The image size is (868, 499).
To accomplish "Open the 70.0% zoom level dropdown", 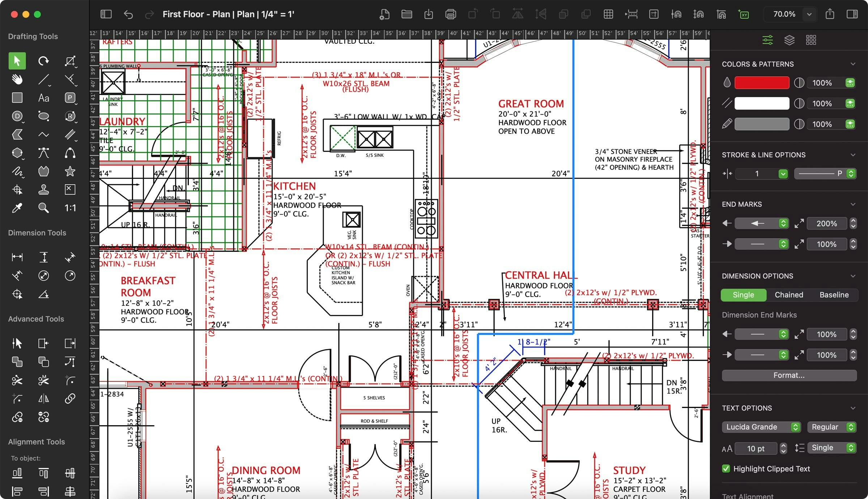I will tap(809, 14).
